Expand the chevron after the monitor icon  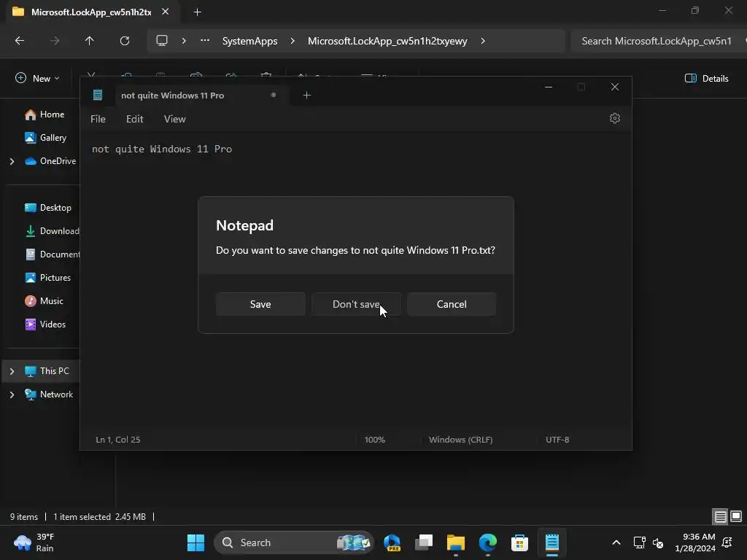pos(184,41)
